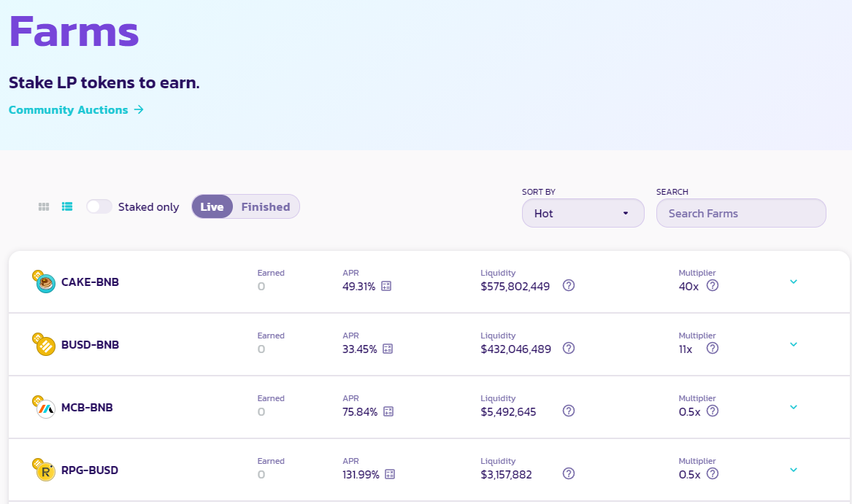Click the 75.84% APR value
The height and width of the screenshot is (504, 852).
[360, 412]
